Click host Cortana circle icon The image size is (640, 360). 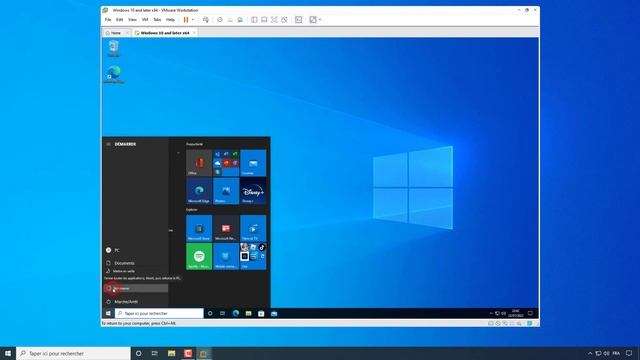(138, 353)
